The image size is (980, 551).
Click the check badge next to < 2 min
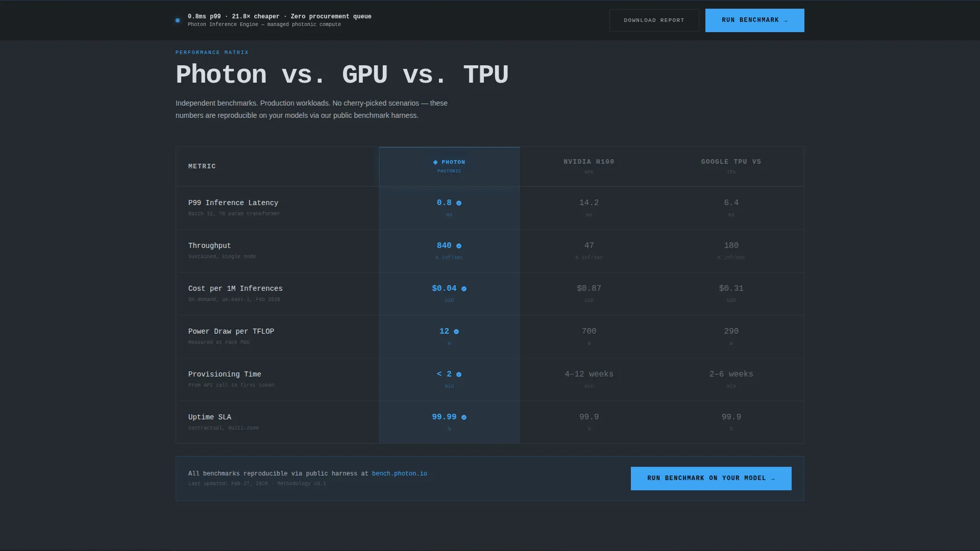click(x=459, y=374)
